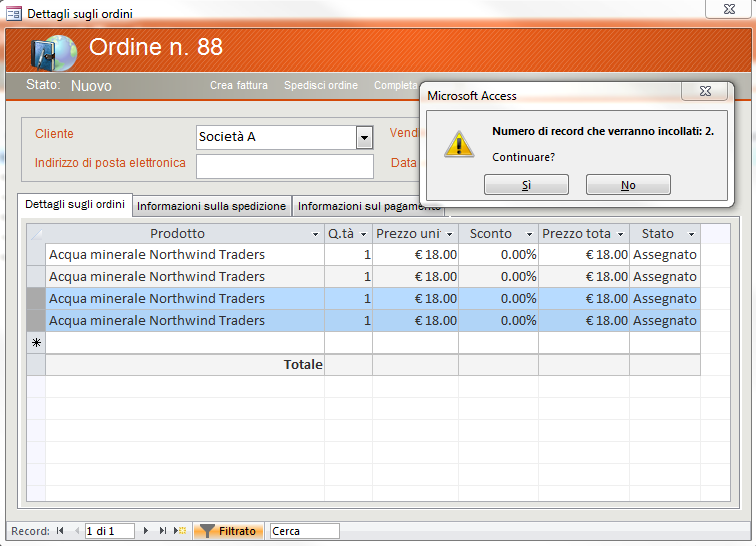Create a new blank record
The image size is (756, 546).
pyautogui.click(x=180, y=531)
